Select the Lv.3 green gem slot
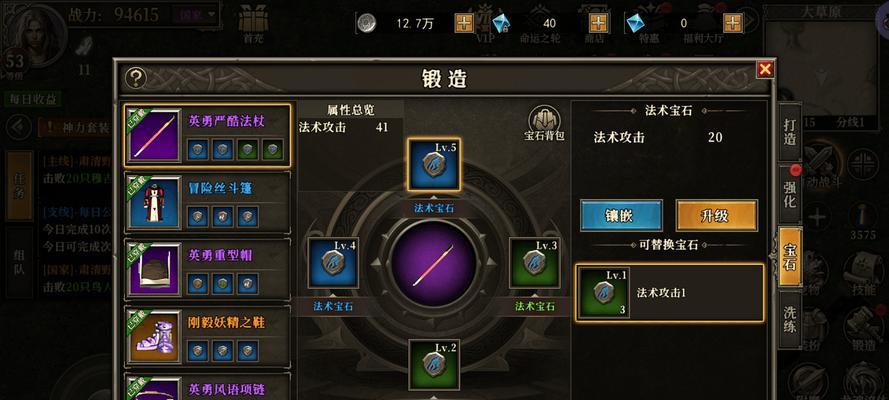The height and width of the screenshot is (400, 889). [534, 263]
